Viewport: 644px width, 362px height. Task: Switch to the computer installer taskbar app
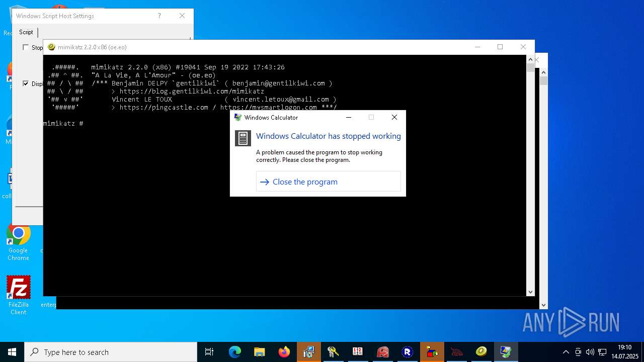[x=309, y=352]
